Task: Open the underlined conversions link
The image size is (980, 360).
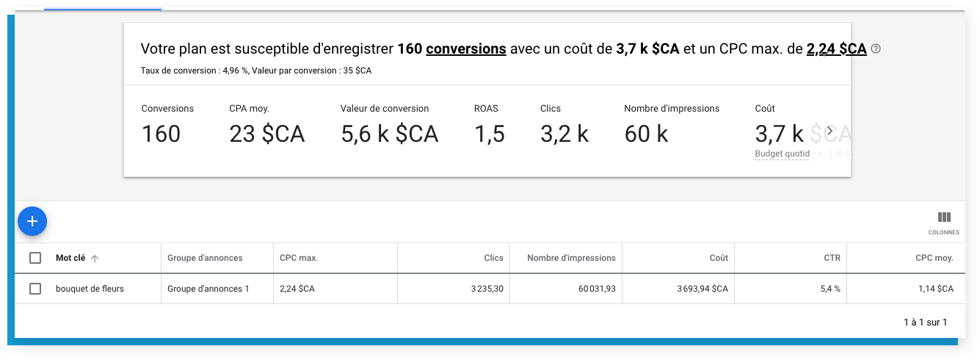Action: click(465, 49)
